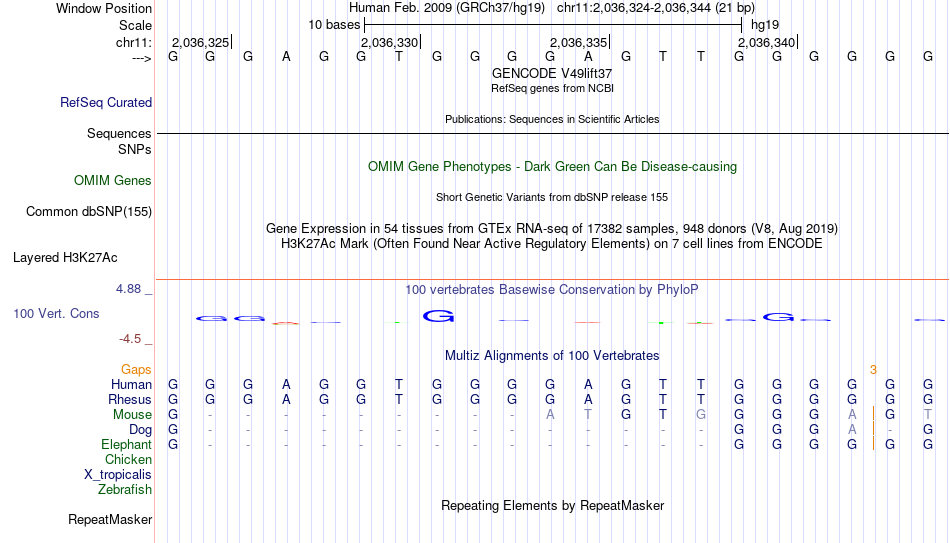Select the Rhesus species row label
This screenshot has height=543, width=950.
(130, 400)
